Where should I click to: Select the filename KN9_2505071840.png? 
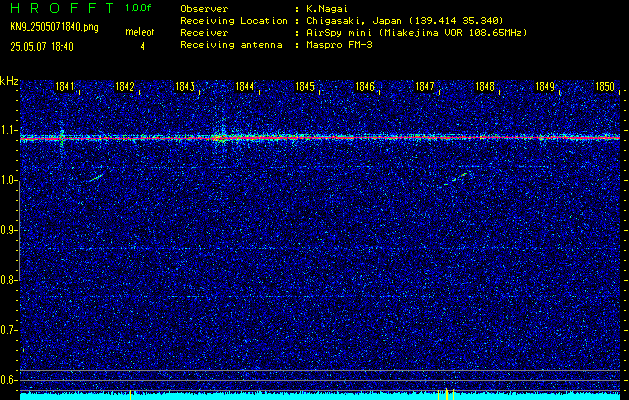(x=54, y=27)
